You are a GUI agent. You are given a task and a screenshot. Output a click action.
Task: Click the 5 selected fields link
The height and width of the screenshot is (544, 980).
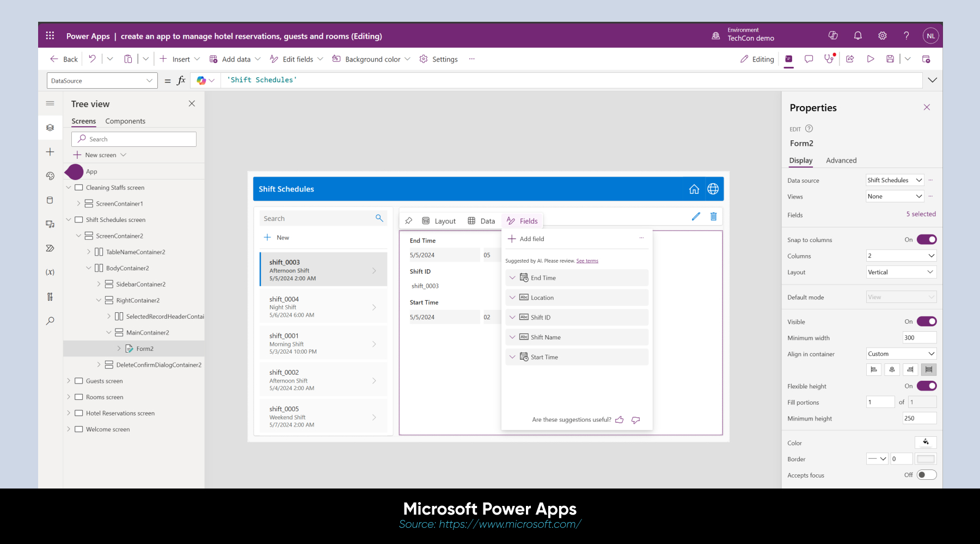(921, 214)
